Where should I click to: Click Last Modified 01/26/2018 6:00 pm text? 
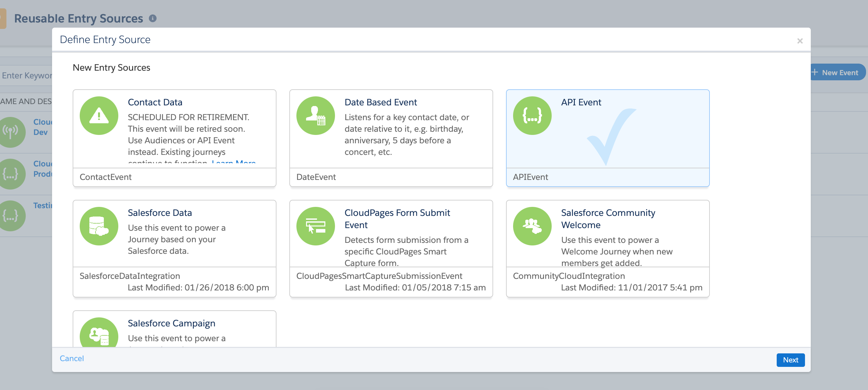click(198, 287)
